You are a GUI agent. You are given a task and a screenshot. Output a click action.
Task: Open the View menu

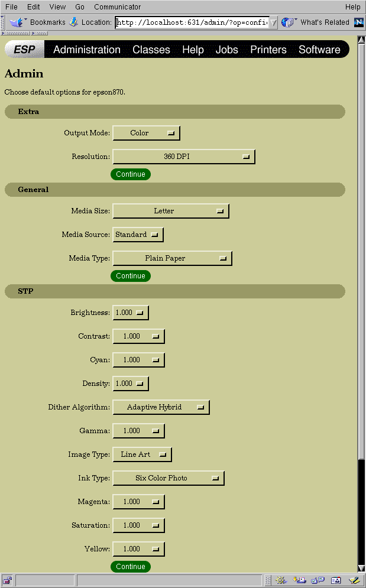coord(57,7)
